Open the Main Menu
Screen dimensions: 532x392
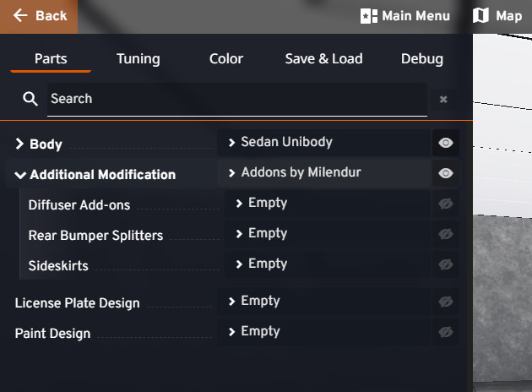405,16
